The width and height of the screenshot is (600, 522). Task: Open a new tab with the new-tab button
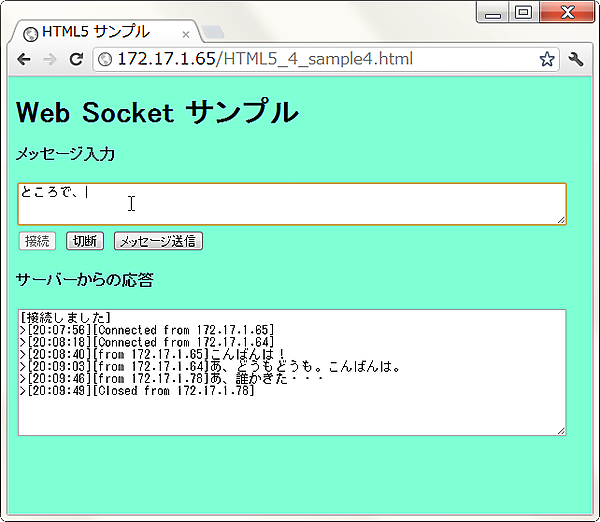click(x=213, y=32)
